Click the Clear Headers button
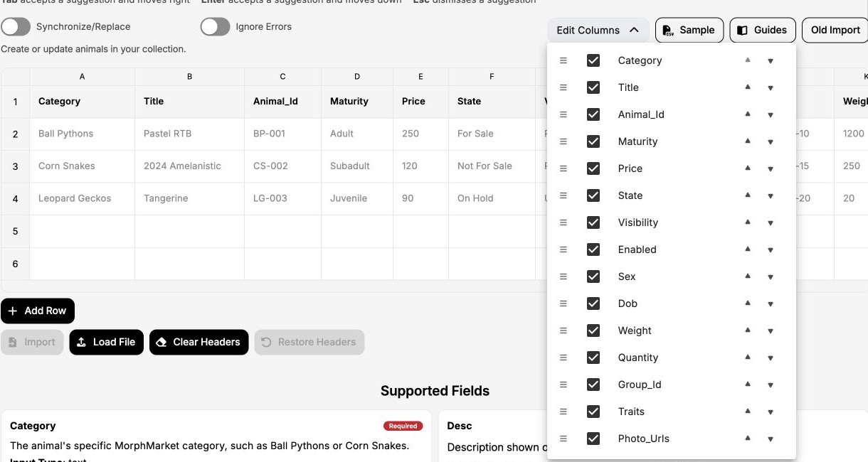868x462 pixels. pyautogui.click(x=199, y=342)
